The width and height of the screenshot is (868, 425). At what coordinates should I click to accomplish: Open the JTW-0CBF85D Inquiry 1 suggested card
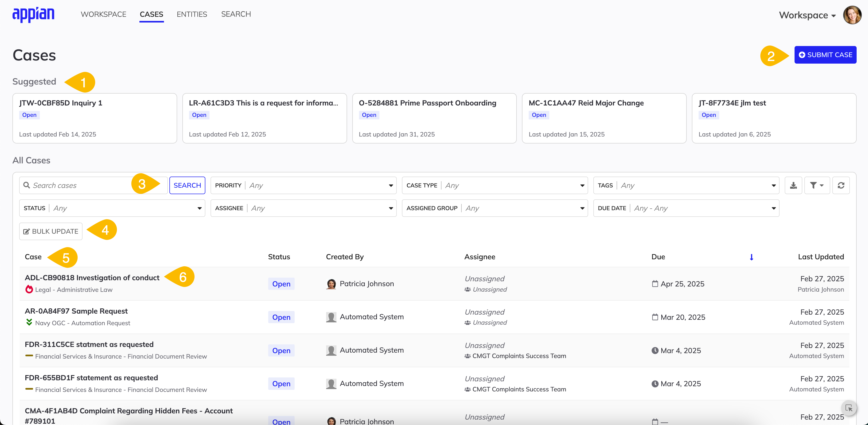[95, 118]
